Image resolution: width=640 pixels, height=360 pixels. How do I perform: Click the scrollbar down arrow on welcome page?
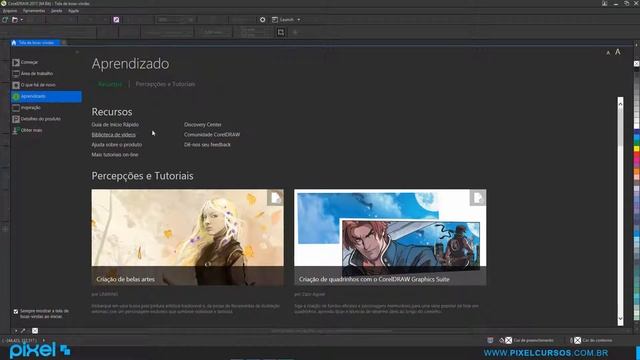tap(620, 319)
